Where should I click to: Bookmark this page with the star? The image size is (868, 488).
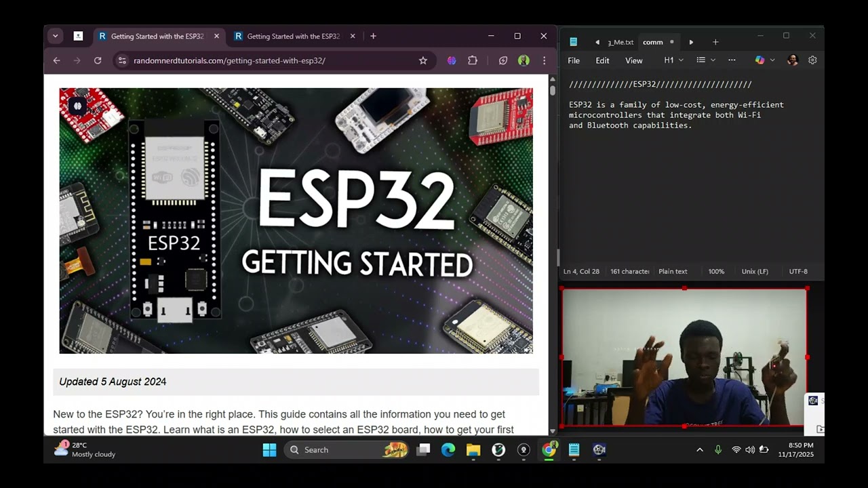(423, 60)
